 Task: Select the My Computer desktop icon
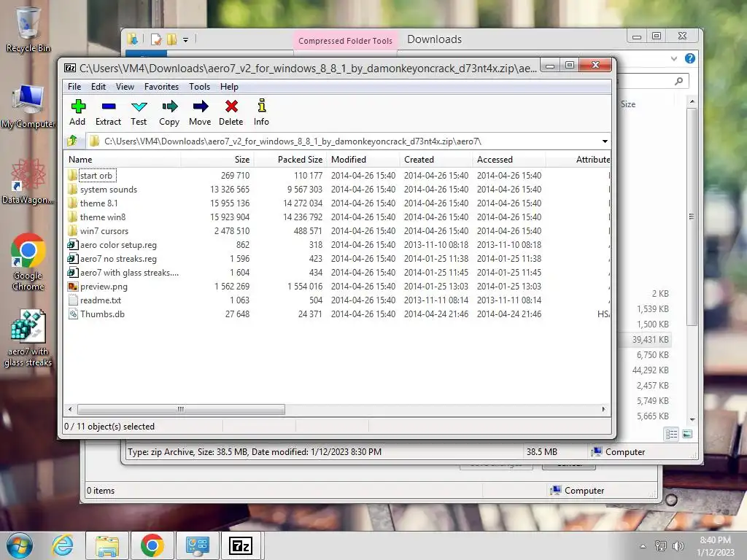tap(28, 106)
